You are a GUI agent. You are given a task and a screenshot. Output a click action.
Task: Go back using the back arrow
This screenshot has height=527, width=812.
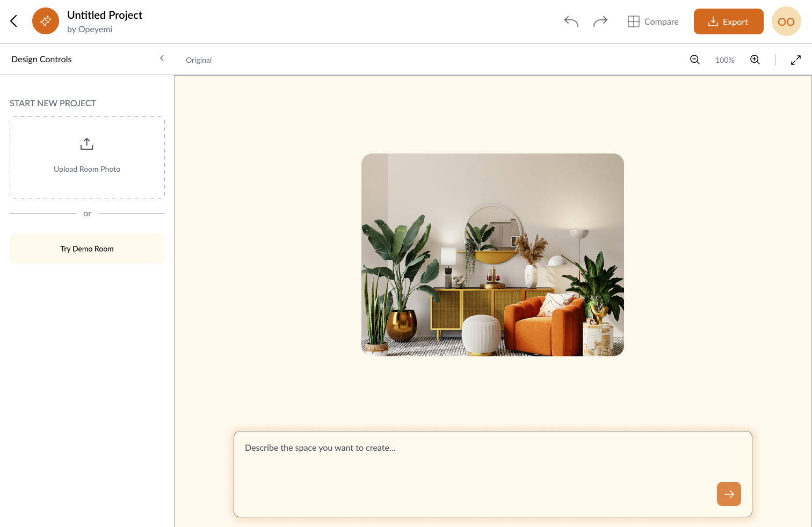click(14, 21)
